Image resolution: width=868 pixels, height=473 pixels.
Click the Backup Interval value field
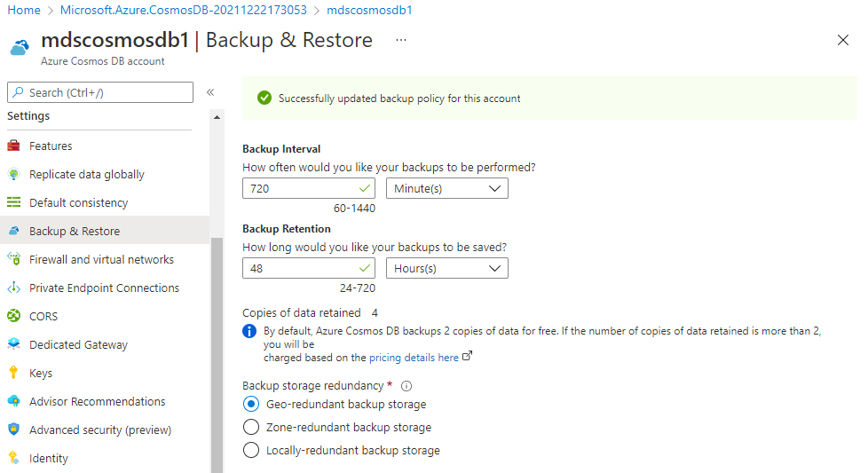pyautogui.click(x=308, y=189)
